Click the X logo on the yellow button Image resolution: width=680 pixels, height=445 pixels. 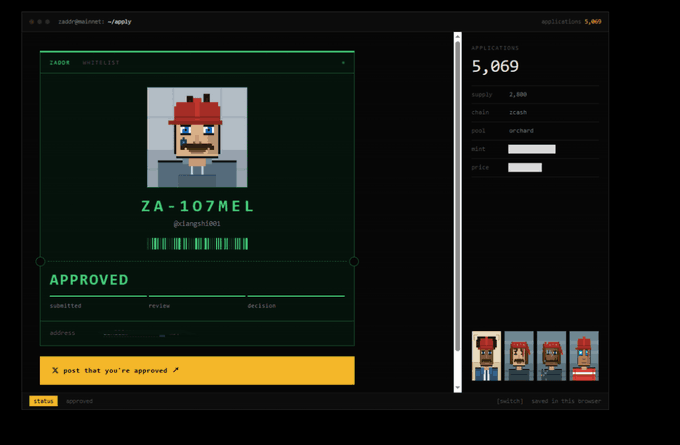(x=55, y=370)
